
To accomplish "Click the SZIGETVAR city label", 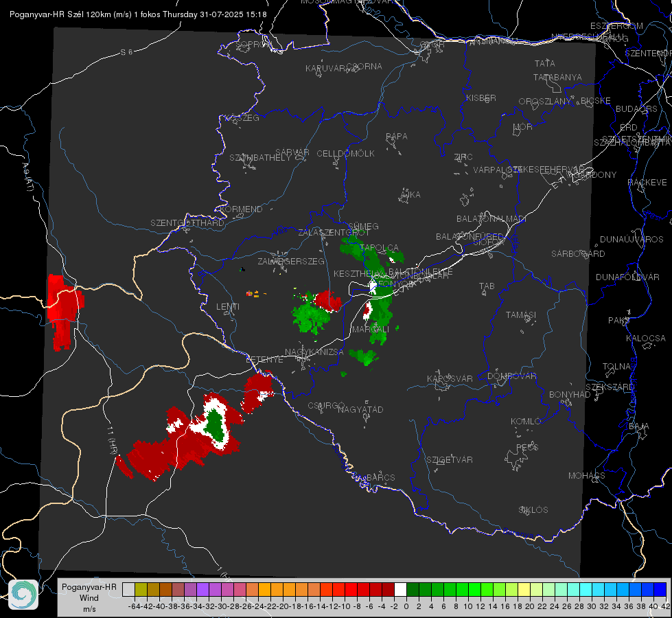I will tap(449, 460).
